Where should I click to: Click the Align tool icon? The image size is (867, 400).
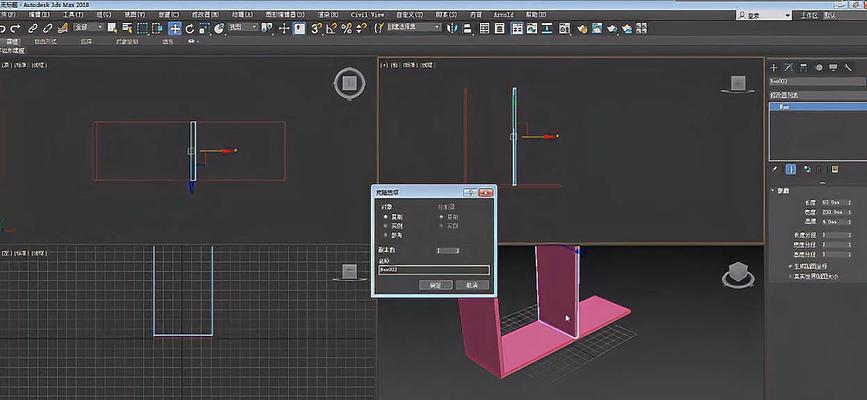(468, 28)
